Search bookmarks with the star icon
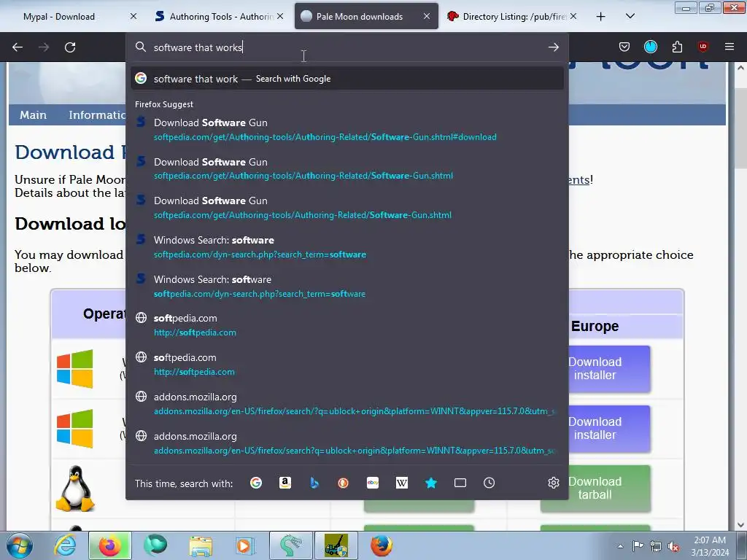747x560 pixels. point(430,483)
